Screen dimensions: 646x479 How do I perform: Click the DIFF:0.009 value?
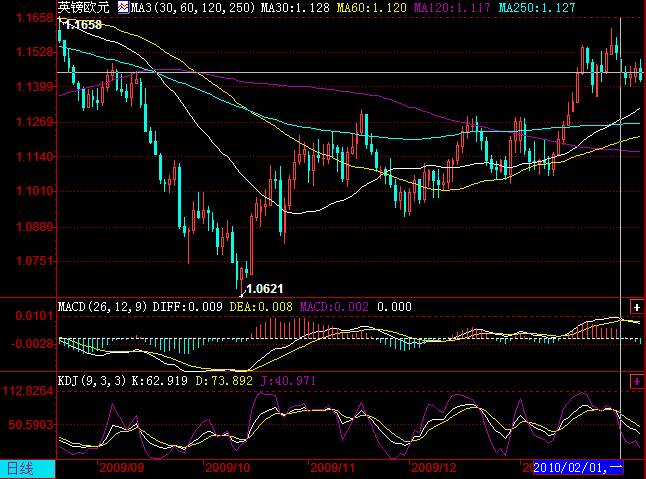[x=187, y=307]
